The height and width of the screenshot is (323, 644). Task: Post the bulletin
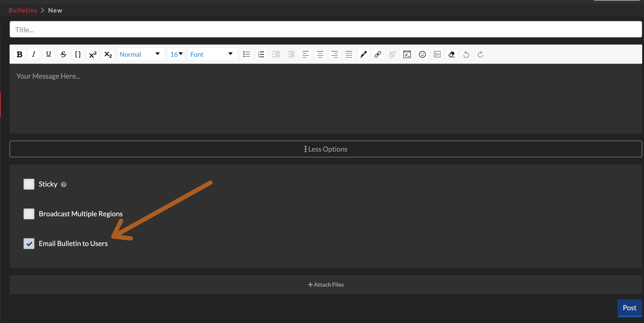tap(629, 308)
